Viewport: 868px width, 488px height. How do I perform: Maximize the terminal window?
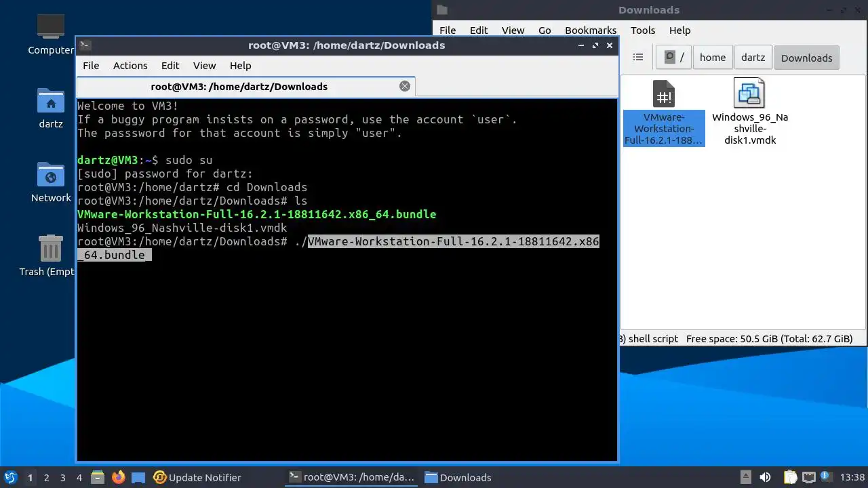[595, 45]
